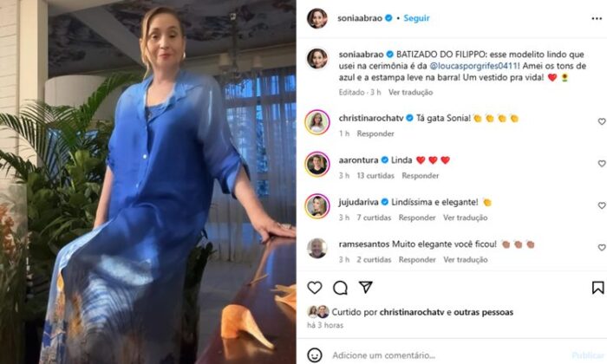Save the post with the bookmark icon
The image size is (607, 364).
click(597, 288)
